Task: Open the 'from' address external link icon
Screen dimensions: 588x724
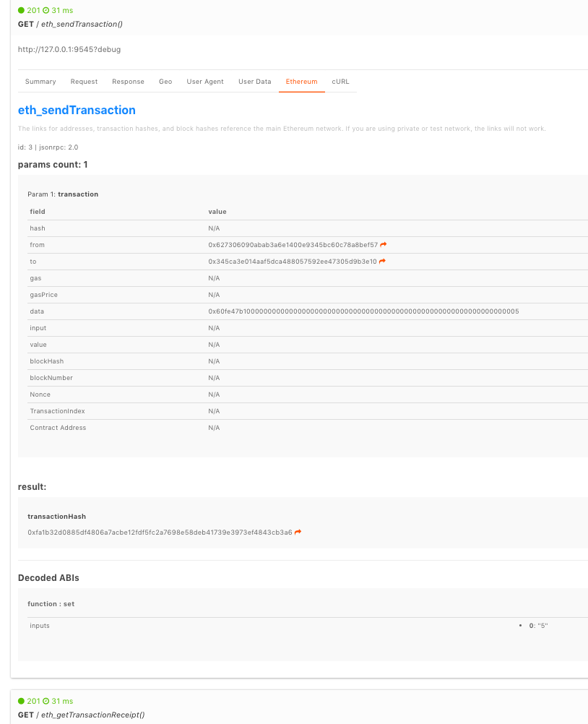Action: coord(383,245)
